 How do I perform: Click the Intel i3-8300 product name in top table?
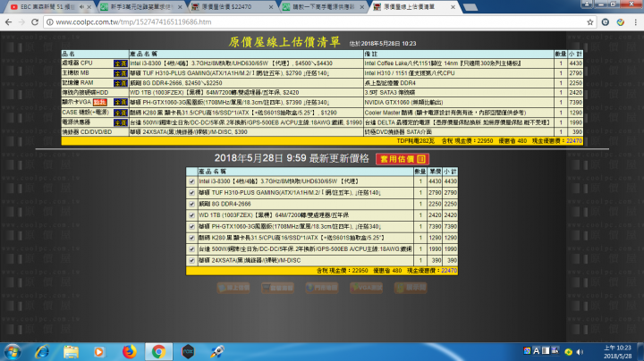coord(232,63)
